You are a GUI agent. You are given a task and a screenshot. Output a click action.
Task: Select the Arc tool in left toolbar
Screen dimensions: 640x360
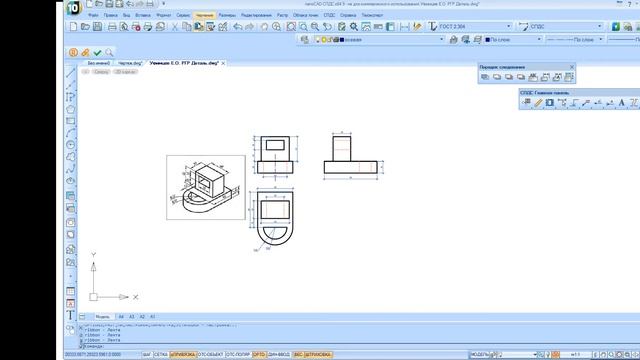point(71,133)
